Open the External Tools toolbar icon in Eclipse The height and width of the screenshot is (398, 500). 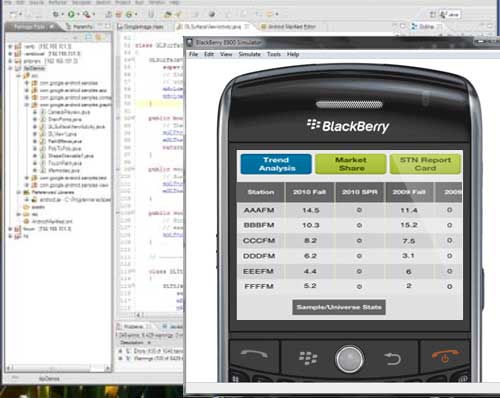87,14
